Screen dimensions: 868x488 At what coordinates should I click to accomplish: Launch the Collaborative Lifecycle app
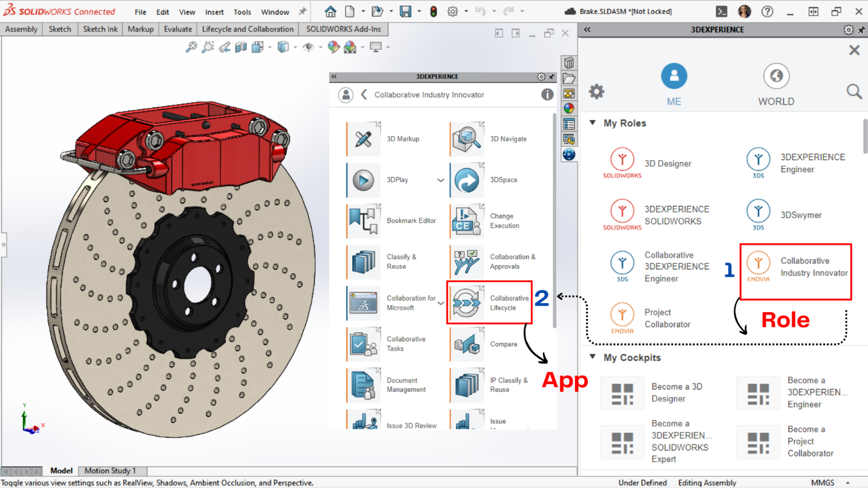click(x=467, y=303)
